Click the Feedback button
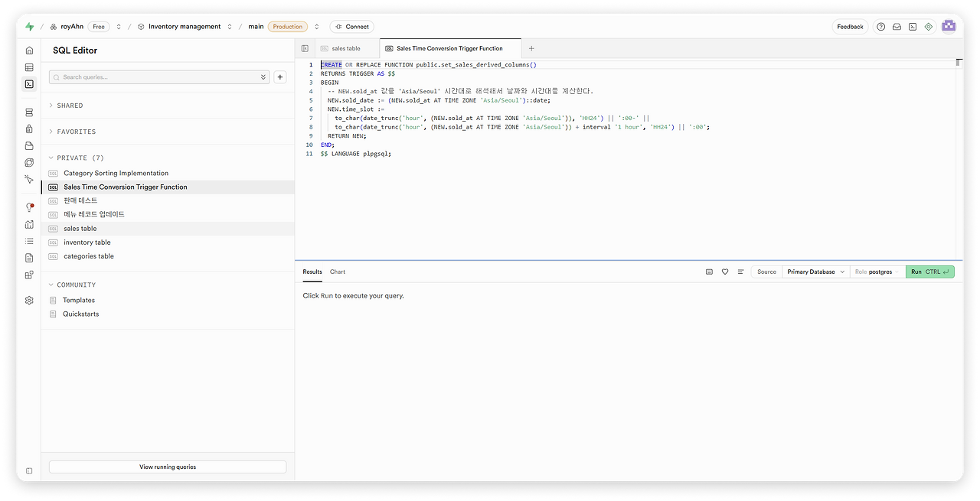 pyautogui.click(x=850, y=27)
